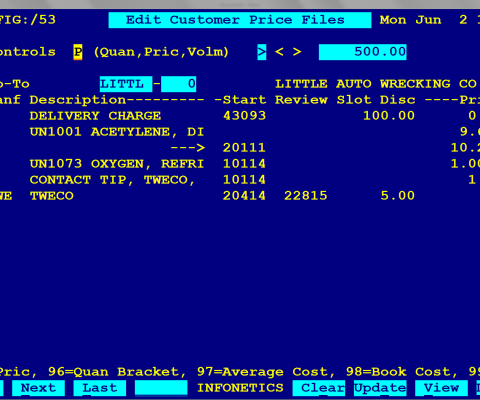Viewport: 480px width, 400px height.
Task: Select the P controls mode field
Action: click(78, 52)
